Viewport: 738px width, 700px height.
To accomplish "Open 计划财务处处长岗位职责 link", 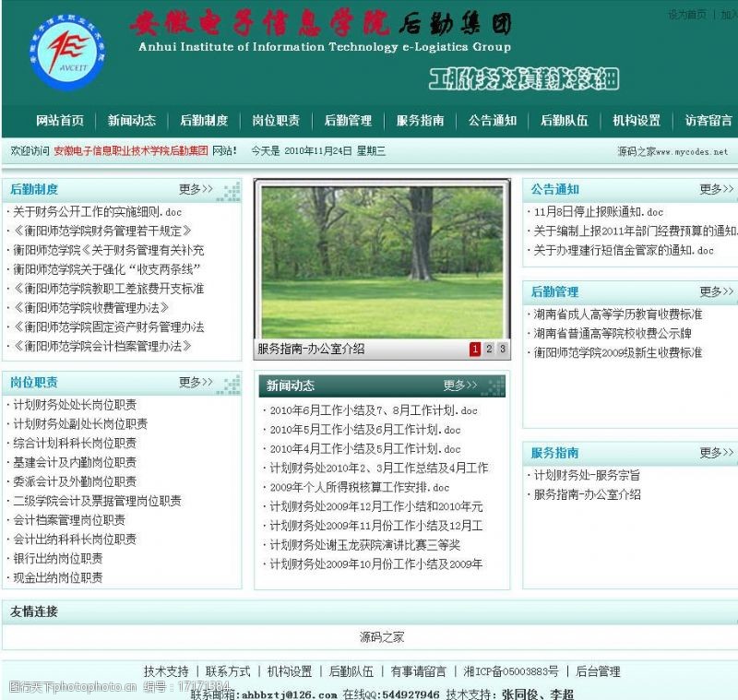I will click(75, 404).
